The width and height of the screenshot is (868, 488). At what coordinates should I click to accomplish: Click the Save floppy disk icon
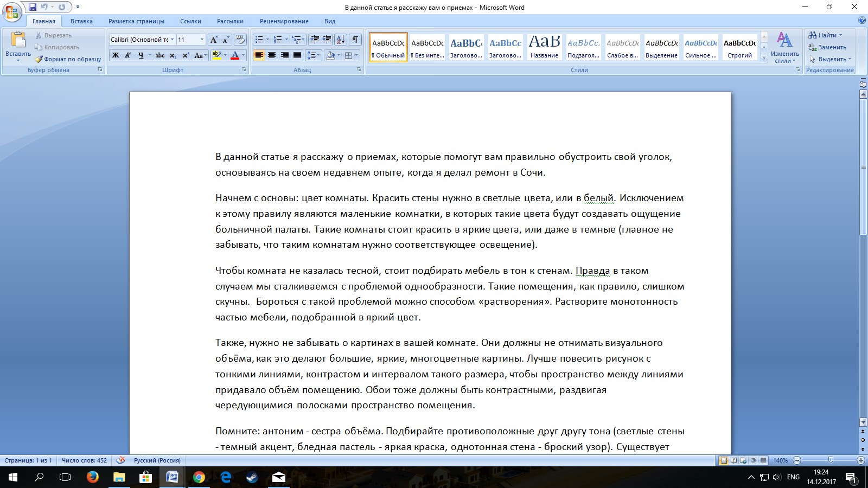click(x=33, y=7)
